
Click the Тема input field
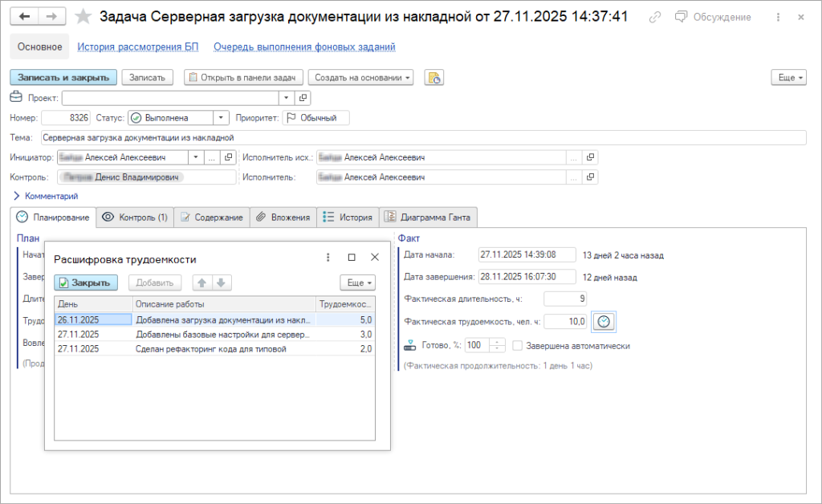click(x=424, y=138)
